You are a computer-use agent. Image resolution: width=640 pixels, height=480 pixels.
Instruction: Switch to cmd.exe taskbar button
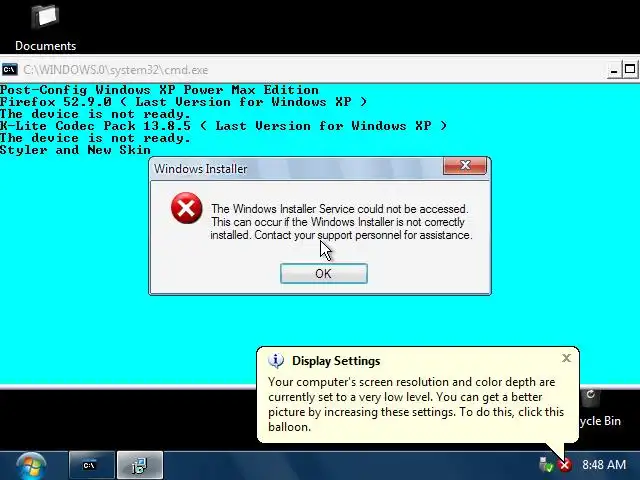point(91,465)
